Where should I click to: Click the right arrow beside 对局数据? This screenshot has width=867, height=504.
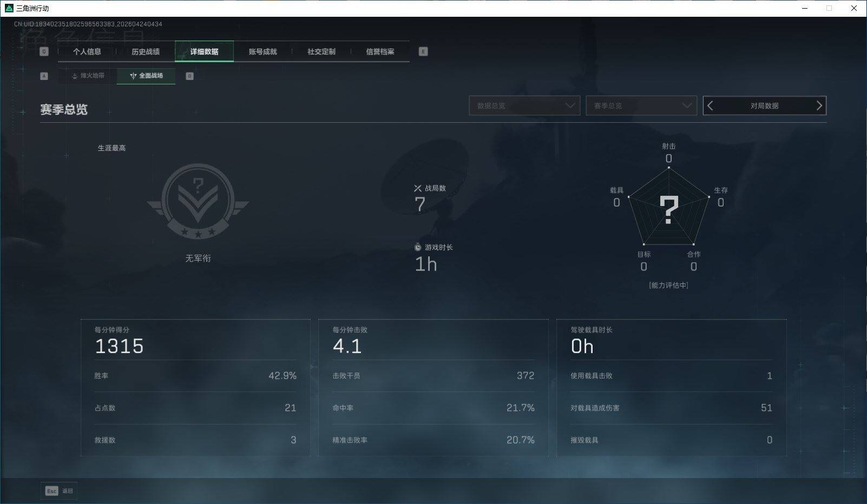click(x=819, y=105)
